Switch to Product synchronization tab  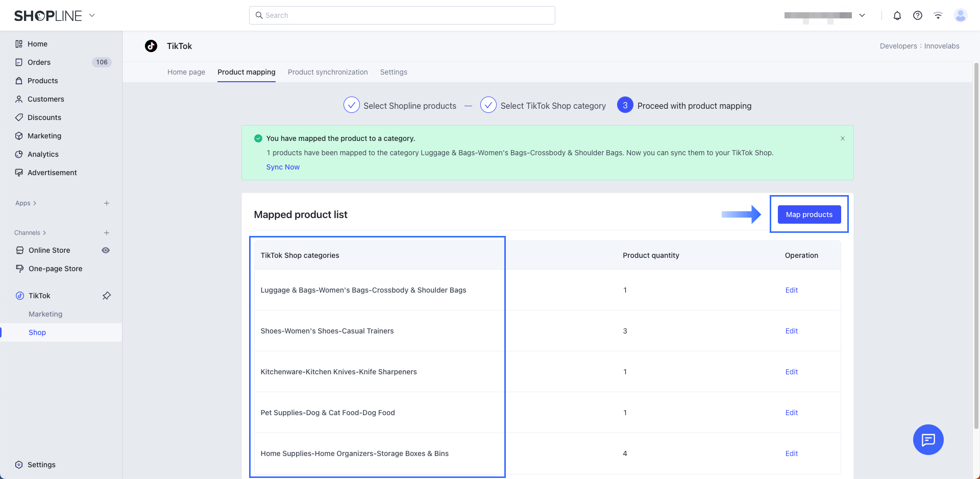[x=327, y=72]
